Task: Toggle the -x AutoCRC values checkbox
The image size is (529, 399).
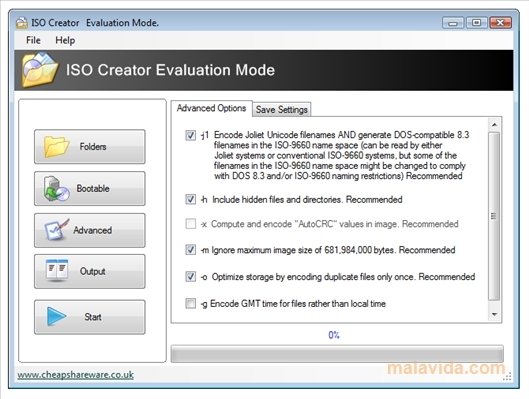Action: [191, 224]
